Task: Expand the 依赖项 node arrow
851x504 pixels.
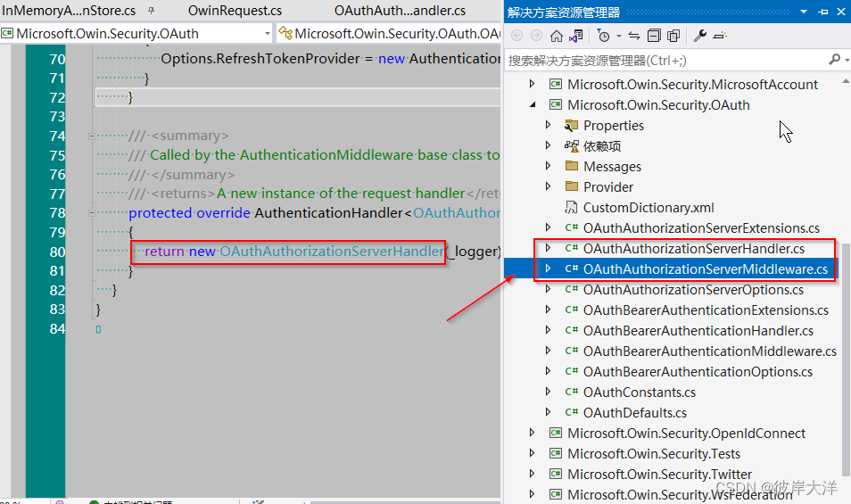Action: point(549,145)
